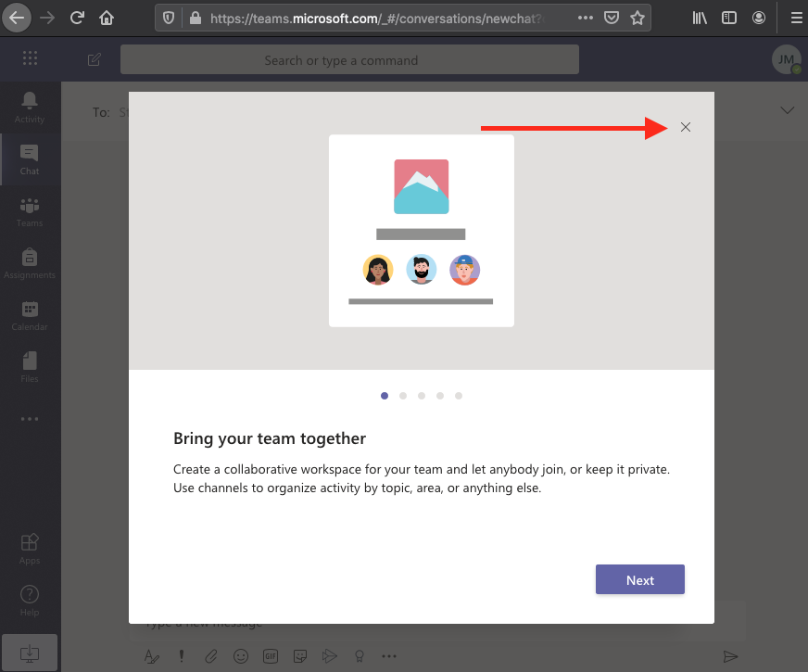This screenshot has height=672, width=808.
Task: Show more apps via sidebar ellipsis
Action: point(30,419)
